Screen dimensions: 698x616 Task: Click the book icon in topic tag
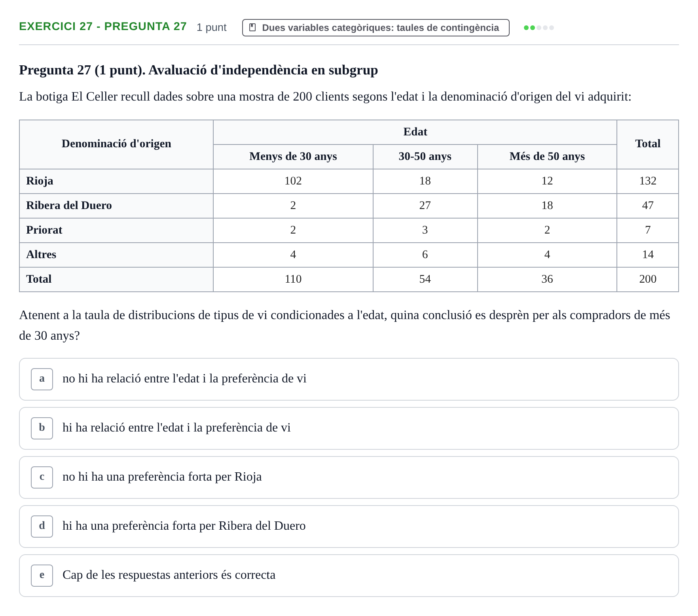[252, 27]
